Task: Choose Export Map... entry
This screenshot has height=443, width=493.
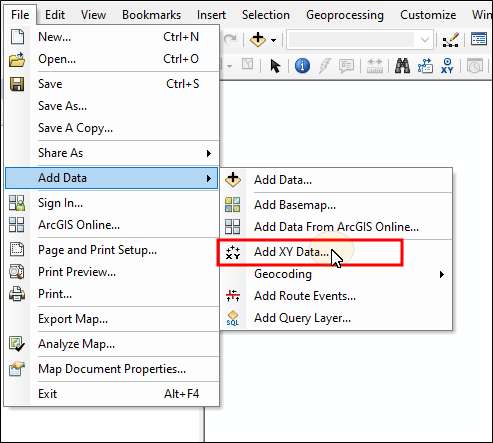Action: coord(112,319)
